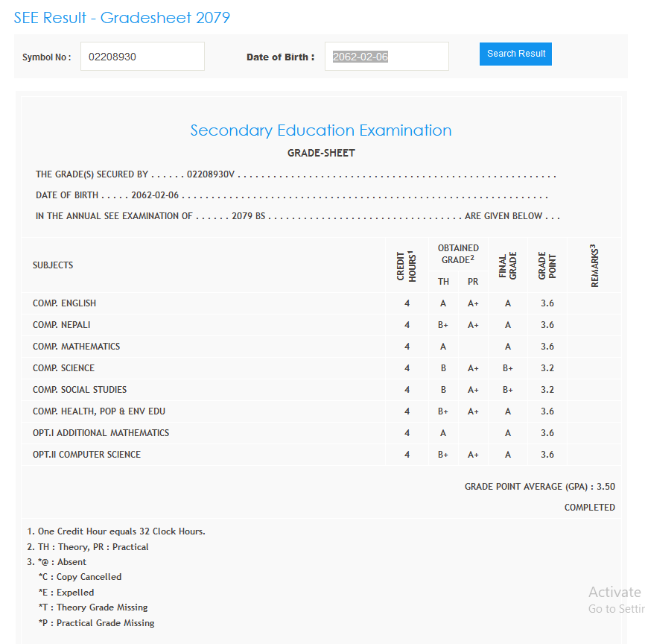Viewport: 645px width, 644px height.
Task: Click the SEE Result - Gradesheet 2079 heading
Action: (x=122, y=18)
